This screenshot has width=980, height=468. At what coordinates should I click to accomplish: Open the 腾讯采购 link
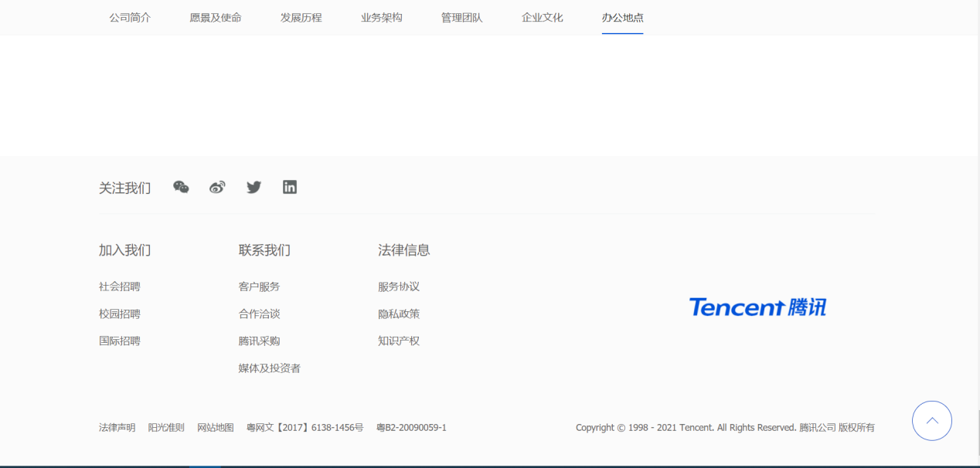260,341
